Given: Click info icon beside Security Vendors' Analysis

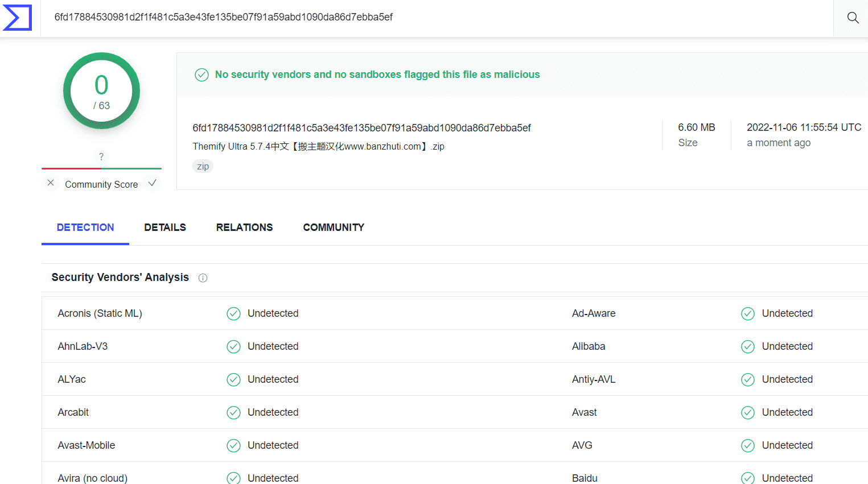Looking at the screenshot, I should coord(203,278).
